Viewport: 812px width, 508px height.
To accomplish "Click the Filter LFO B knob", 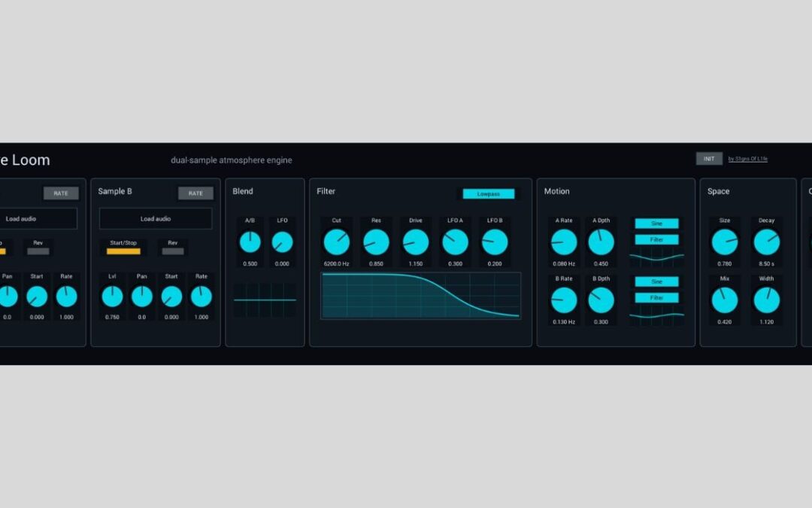I will click(495, 242).
